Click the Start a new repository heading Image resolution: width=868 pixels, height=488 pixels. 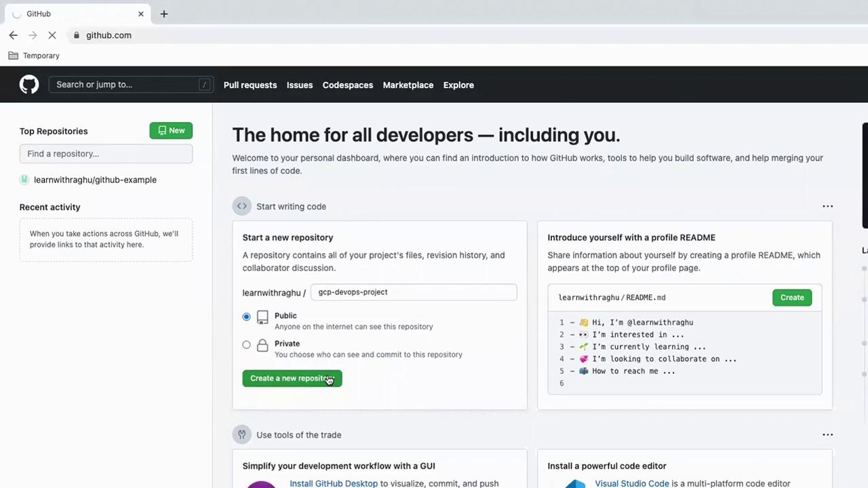pyautogui.click(x=288, y=237)
